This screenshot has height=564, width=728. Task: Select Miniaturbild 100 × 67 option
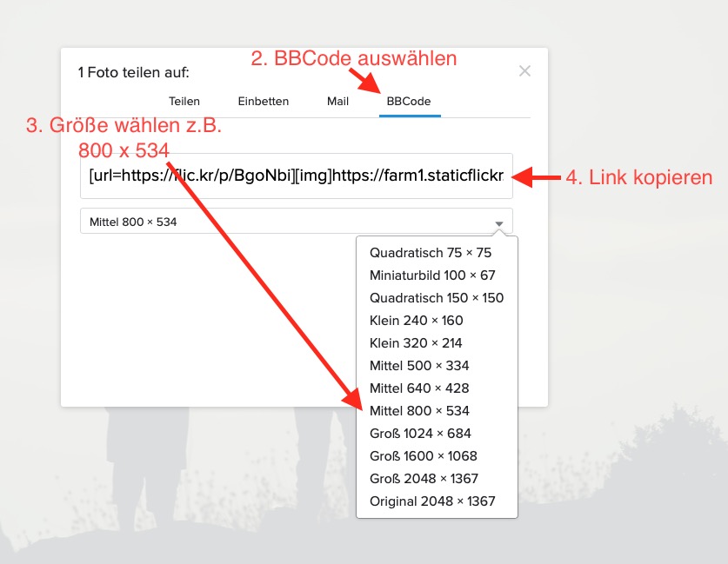432,275
